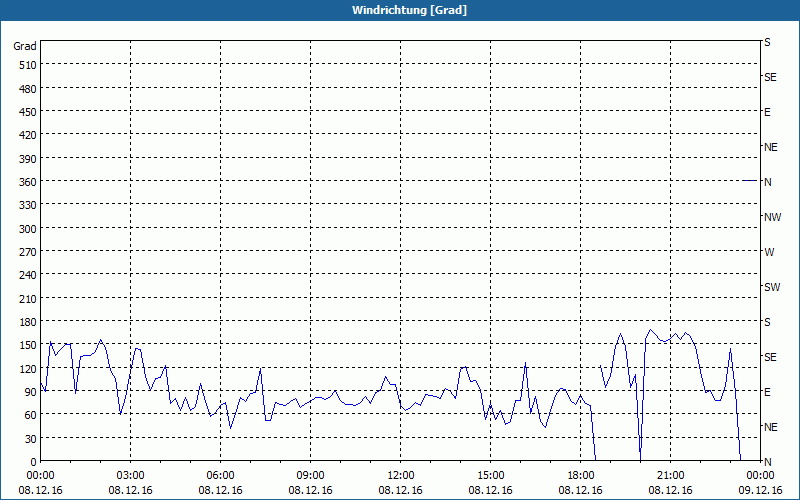
Task: Click the y-axis value 30
Action: [x=31, y=439]
